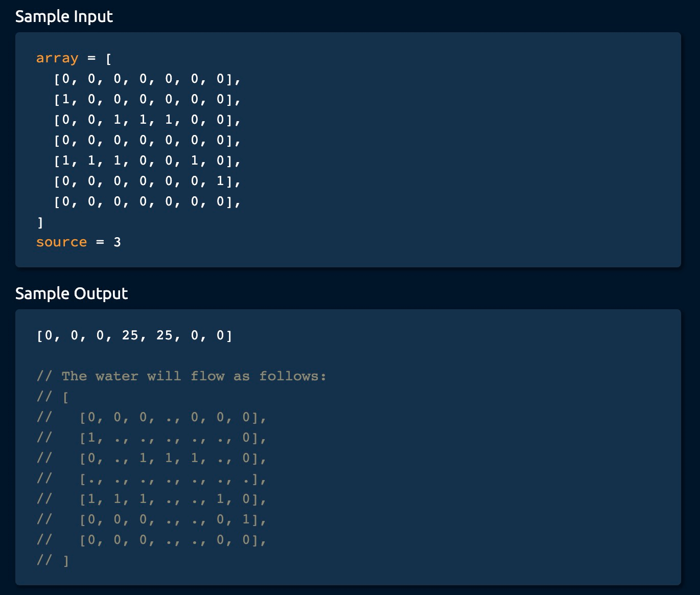Click the second 25 in the output array
This screenshot has height=595, width=700.
[x=165, y=335]
